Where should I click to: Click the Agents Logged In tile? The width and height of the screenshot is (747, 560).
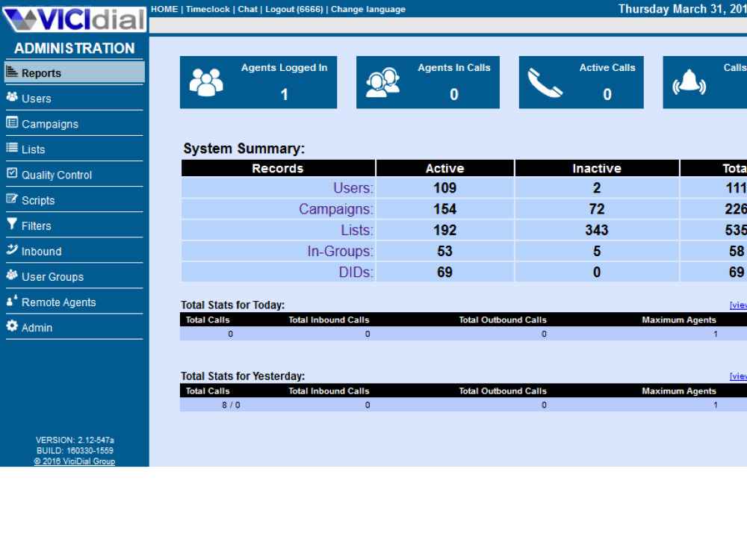[x=258, y=82]
